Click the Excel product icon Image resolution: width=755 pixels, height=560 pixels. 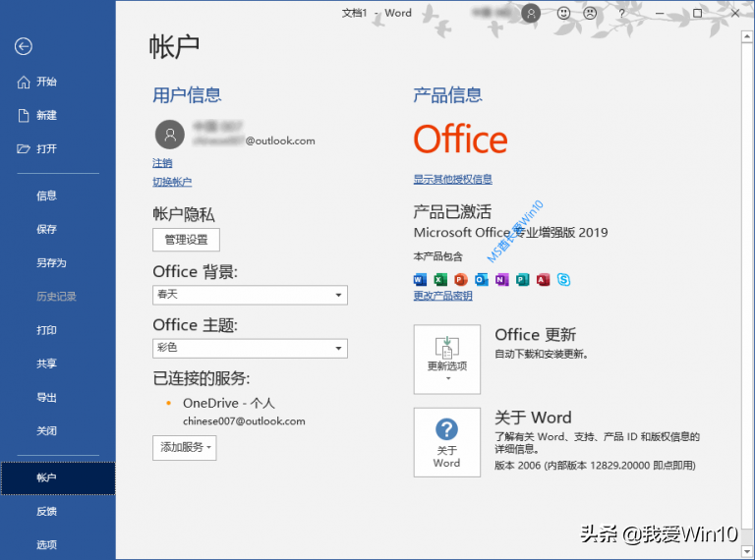pyautogui.click(x=440, y=280)
